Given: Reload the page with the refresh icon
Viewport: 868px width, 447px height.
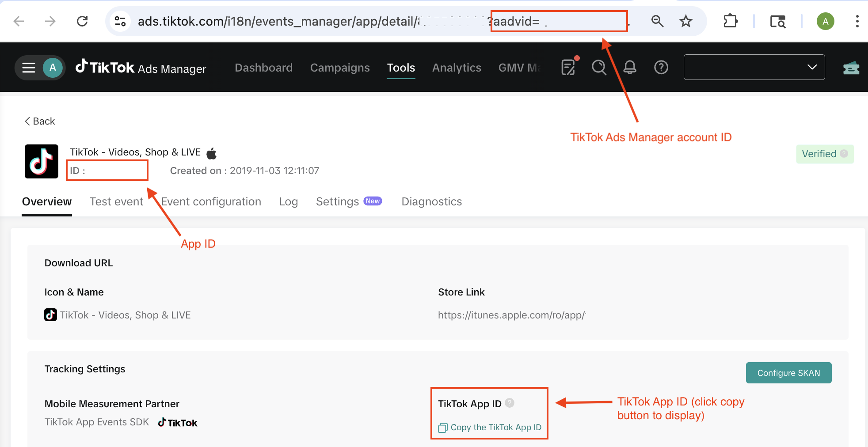Looking at the screenshot, I should pos(82,21).
